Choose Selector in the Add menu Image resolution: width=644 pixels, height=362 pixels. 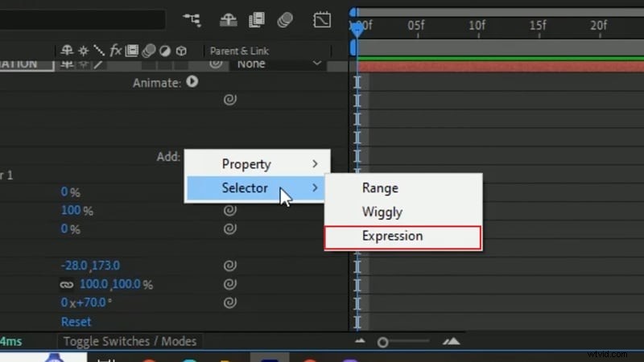257,188
